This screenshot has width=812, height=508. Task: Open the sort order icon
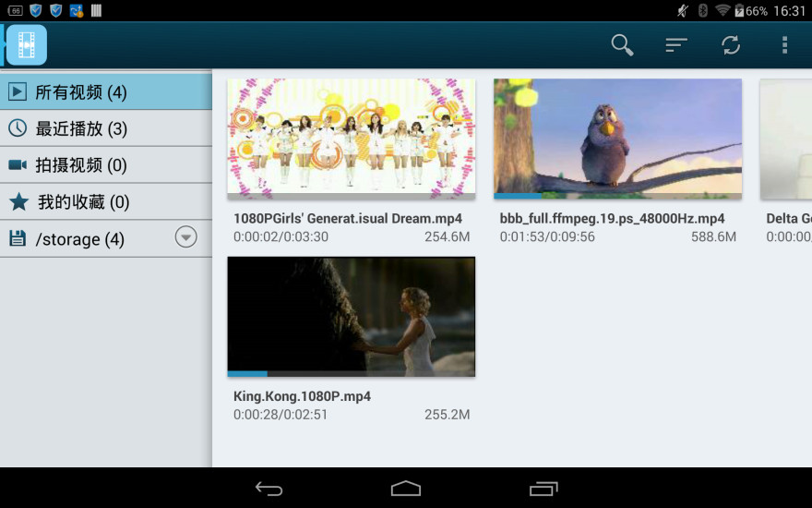pyautogui.click(x=676, y=44)
